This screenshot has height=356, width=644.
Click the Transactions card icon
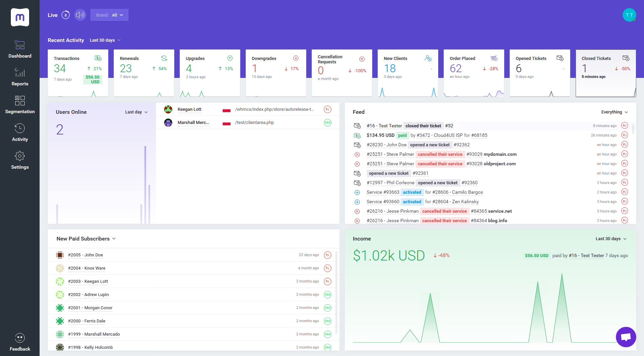pos(98,58)
